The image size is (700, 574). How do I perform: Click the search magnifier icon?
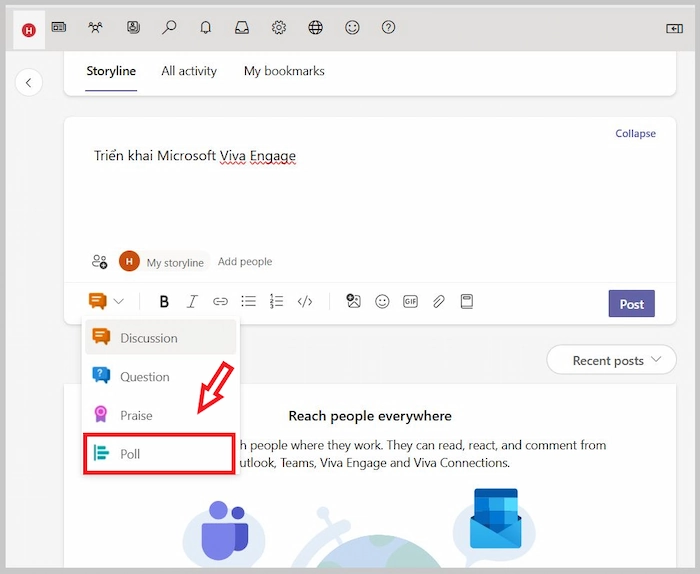point(169,28)
